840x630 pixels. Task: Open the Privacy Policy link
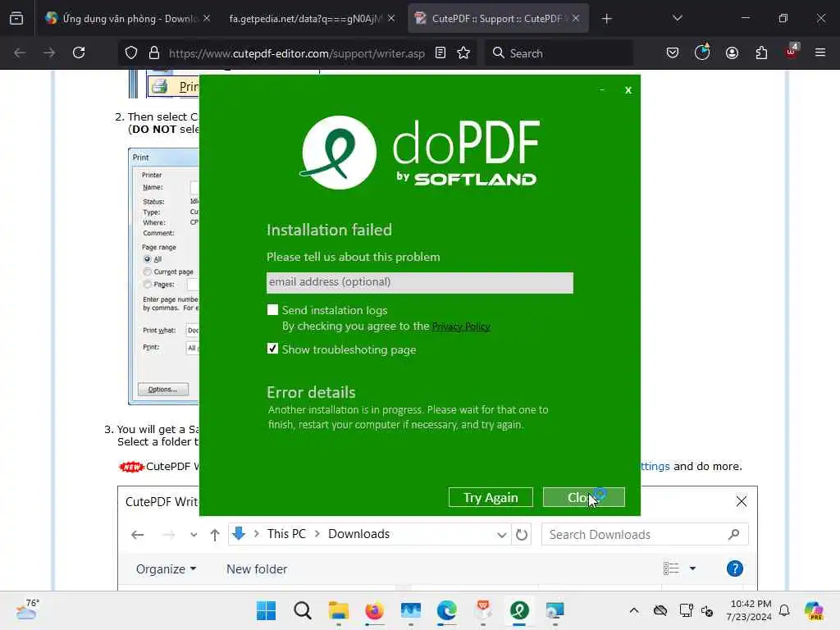pyautogui.click(x=461, y=326)
